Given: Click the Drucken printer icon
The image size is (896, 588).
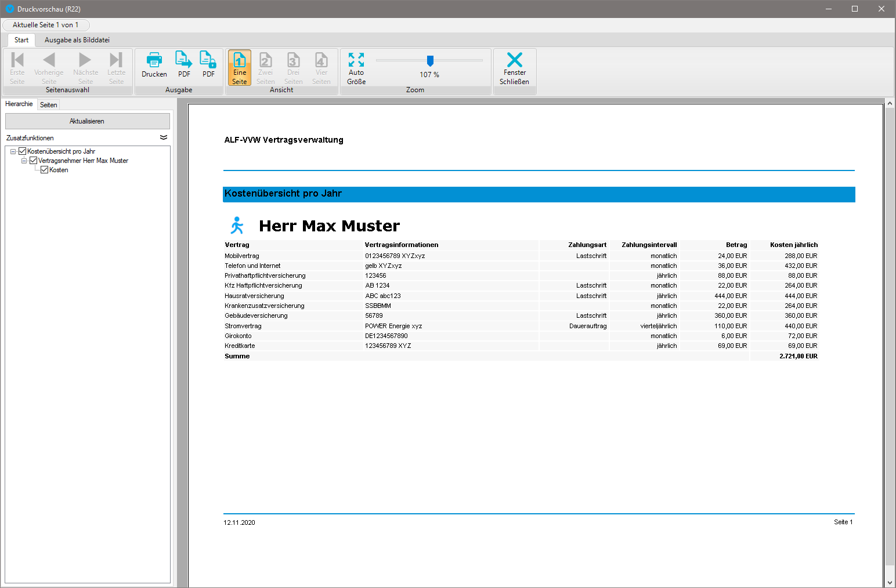Looking at the screenshot, I should [x=154, y=60].
